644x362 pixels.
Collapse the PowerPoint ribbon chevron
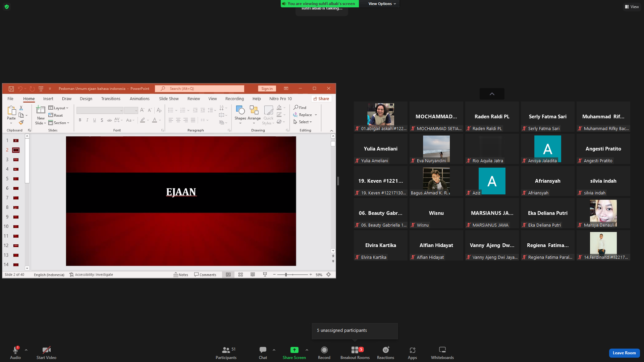coord(332,131)
